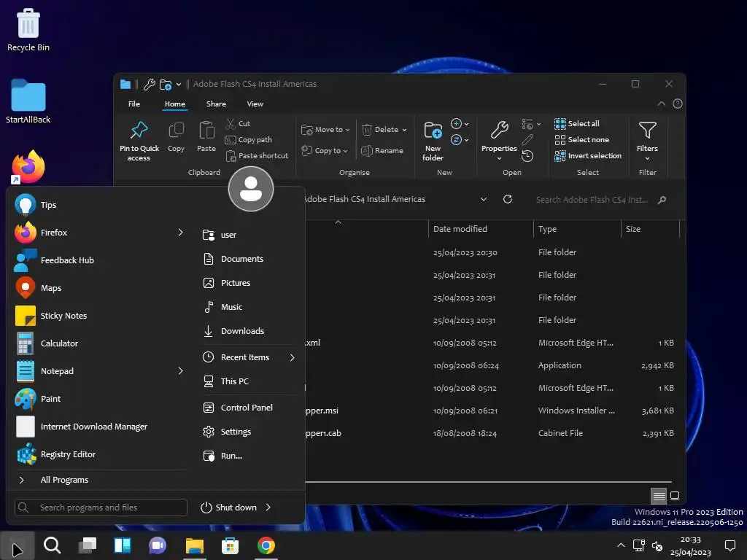The width and height of the screenshot is (747, 560).
Task: Click the user avatar picture in Start menu
Action: (x=251, y=189)
